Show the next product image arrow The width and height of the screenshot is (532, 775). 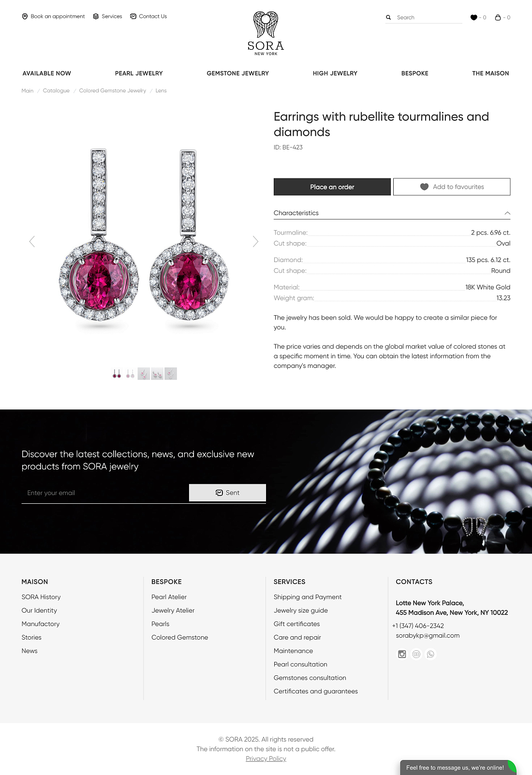(255, 241)
